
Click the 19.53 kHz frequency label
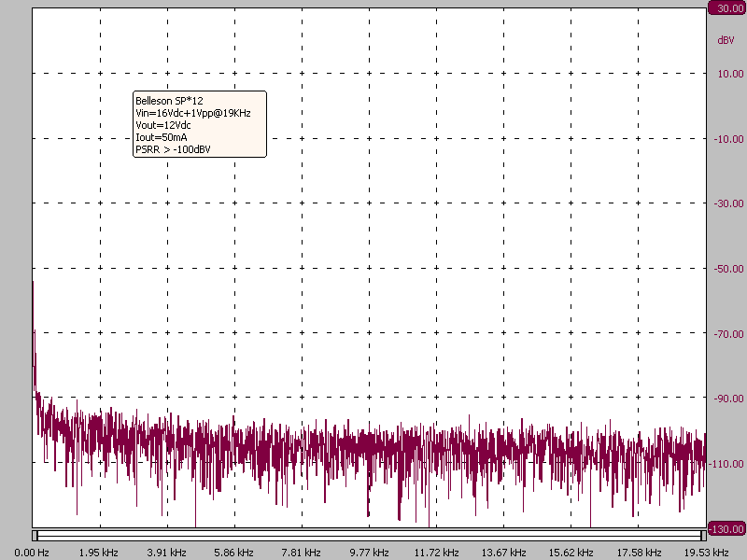(x=706, y=553)
